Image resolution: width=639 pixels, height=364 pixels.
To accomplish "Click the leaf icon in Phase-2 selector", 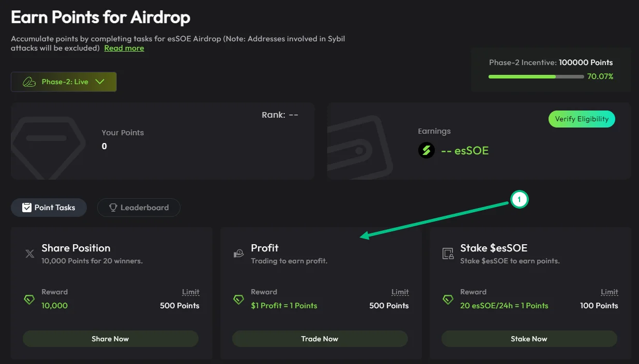I will 29,82.
